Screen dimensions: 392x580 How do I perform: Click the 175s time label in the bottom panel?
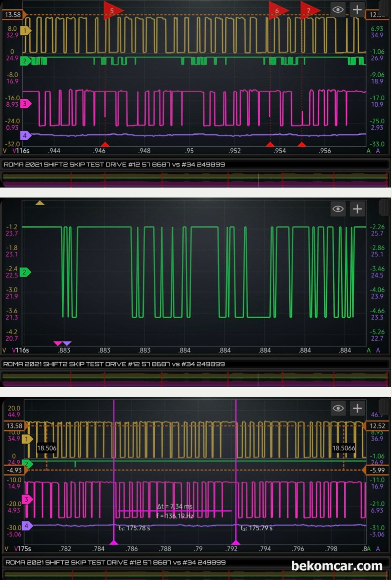click(24, 548)
